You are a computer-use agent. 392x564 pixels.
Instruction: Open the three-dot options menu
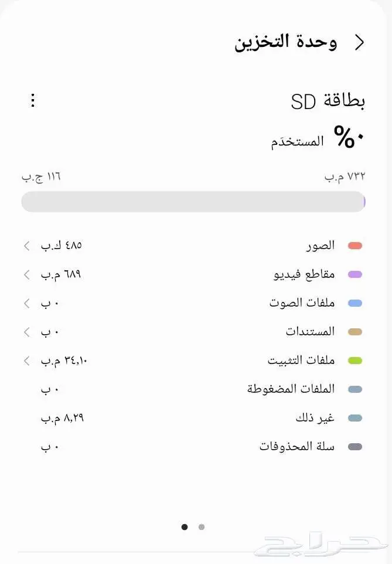(x=33, y=100)
